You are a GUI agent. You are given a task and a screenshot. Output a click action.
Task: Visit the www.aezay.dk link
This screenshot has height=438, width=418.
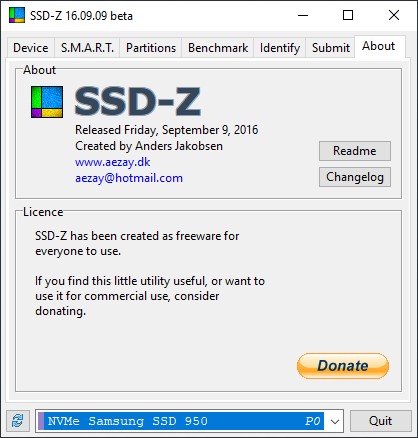click(x=113, y=162)
